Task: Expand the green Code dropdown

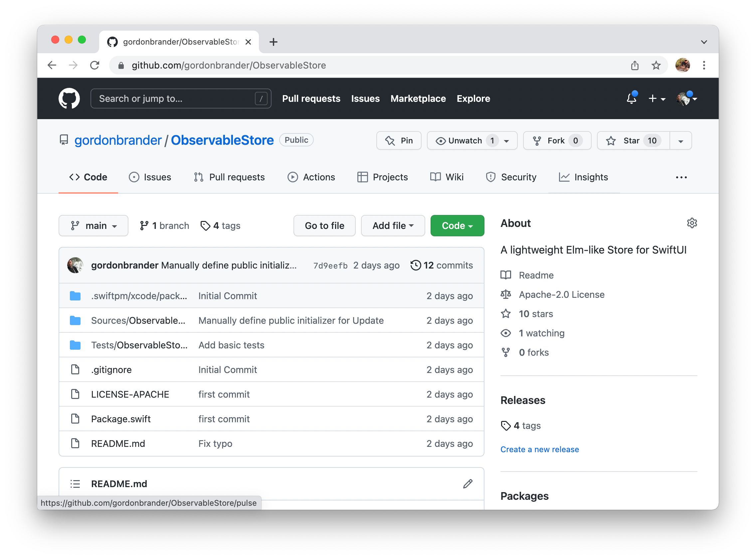Action: [x=457, y=226]
